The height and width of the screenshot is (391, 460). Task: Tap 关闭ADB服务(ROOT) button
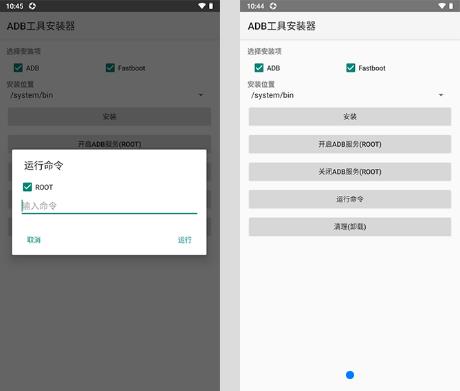(350, 172)
